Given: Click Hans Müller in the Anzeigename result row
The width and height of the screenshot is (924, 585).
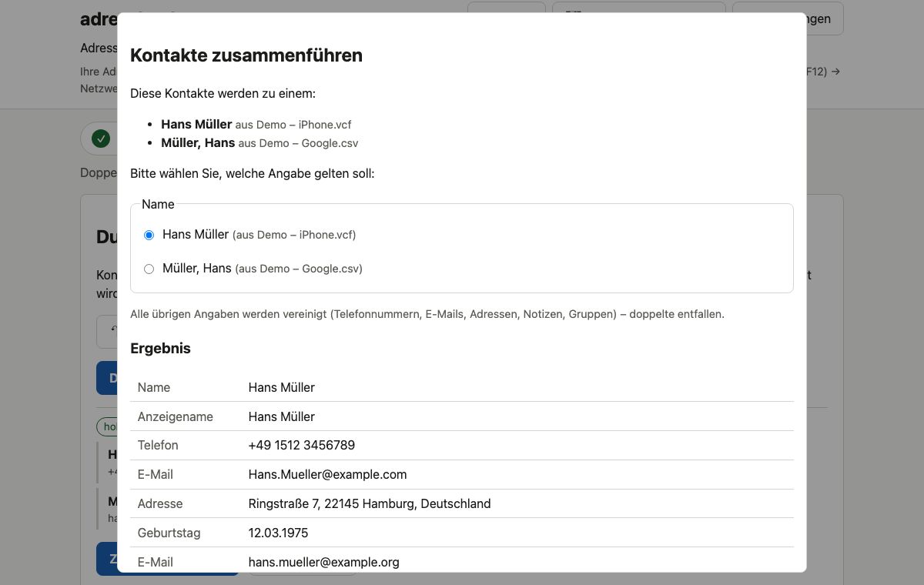Looking at the screenshot, I should pos(282,416).
